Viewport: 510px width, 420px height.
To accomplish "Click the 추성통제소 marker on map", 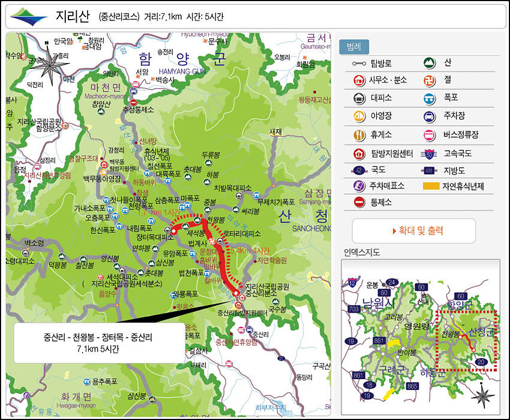I will click(x=133, y=102).
